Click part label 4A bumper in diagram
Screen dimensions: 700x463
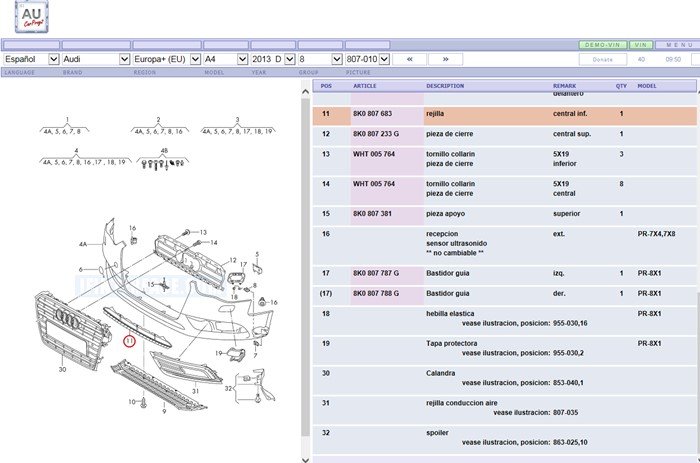coord(83,244)
